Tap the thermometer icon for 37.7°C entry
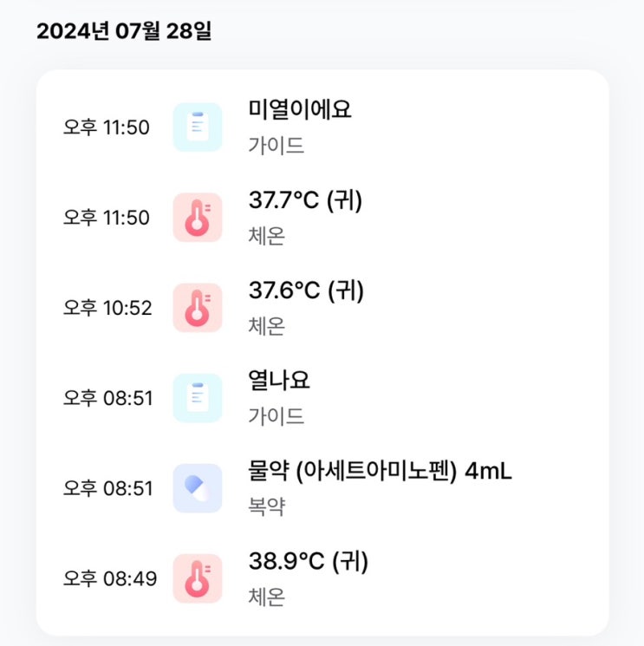The height and width of the screenshot is (646, 644). point(198,218)
